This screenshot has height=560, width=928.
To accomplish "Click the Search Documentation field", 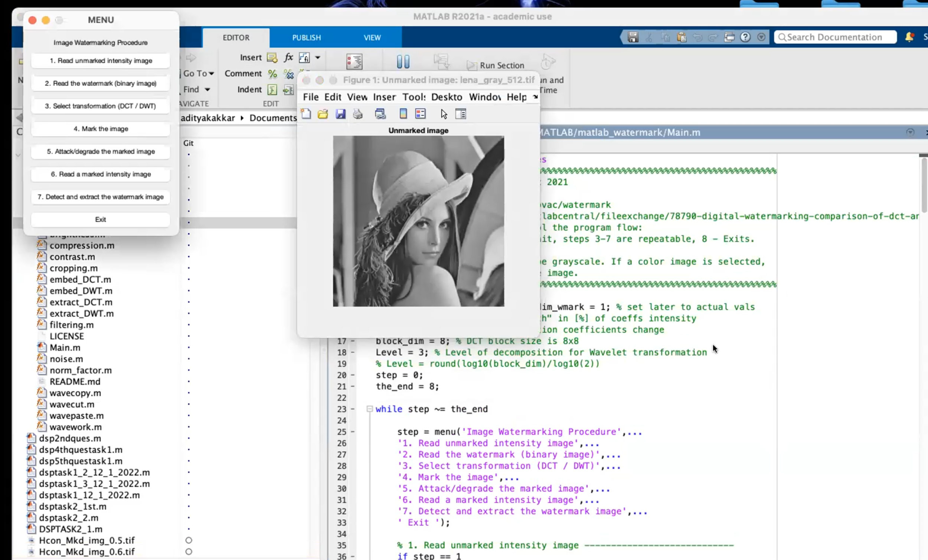I will [x=836, y=37].
